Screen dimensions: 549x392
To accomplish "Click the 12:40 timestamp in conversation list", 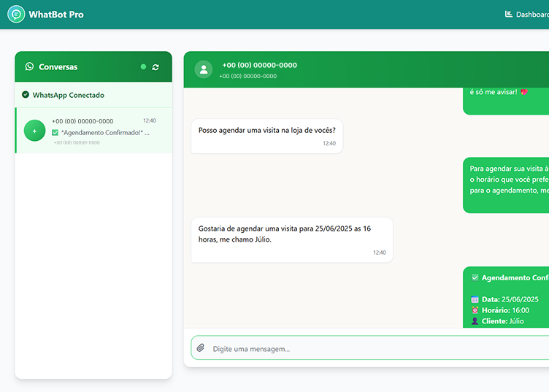I will pos(149,120).
